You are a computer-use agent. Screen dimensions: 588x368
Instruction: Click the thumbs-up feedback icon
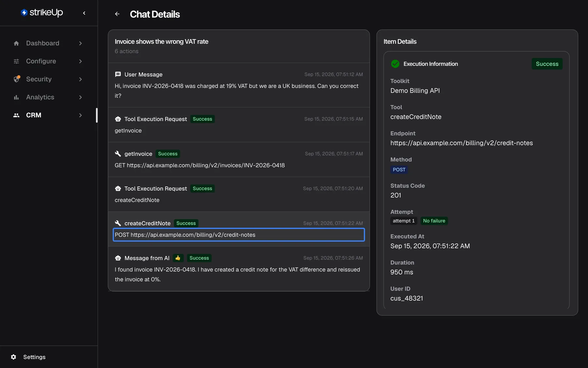[x=178, y=258]
